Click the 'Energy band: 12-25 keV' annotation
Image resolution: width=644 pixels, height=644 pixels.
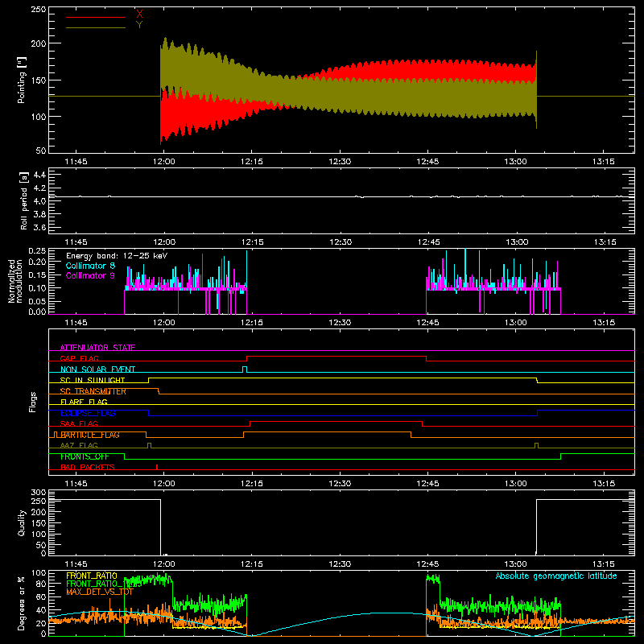[117, 256]
